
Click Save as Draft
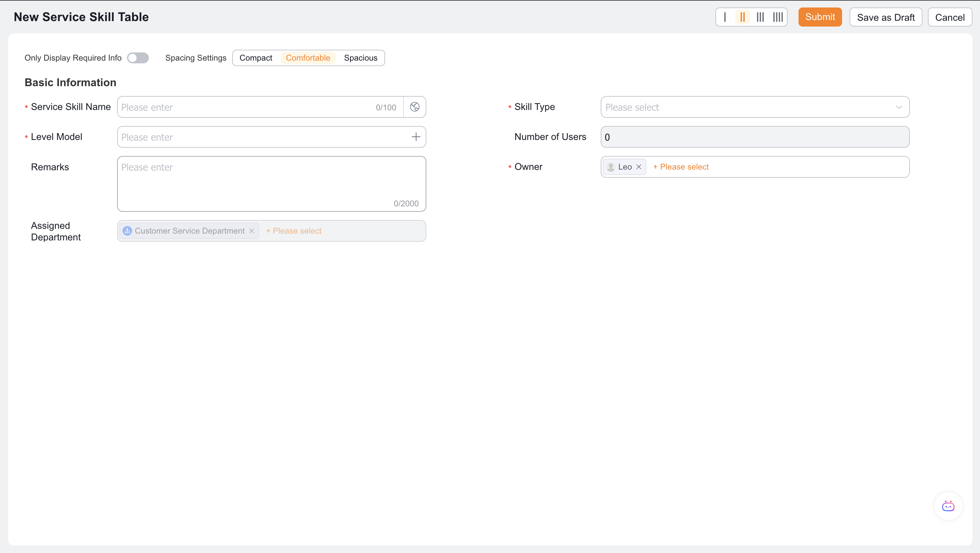pyautogui.click(x=886, y=17)
